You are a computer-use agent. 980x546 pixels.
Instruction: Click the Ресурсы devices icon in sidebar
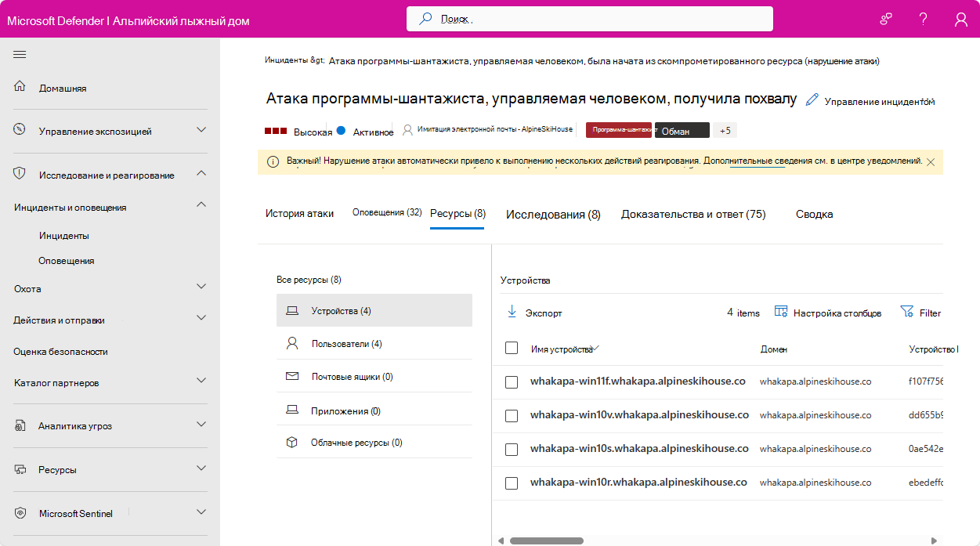pyautogui.click(x=21, y=469)
